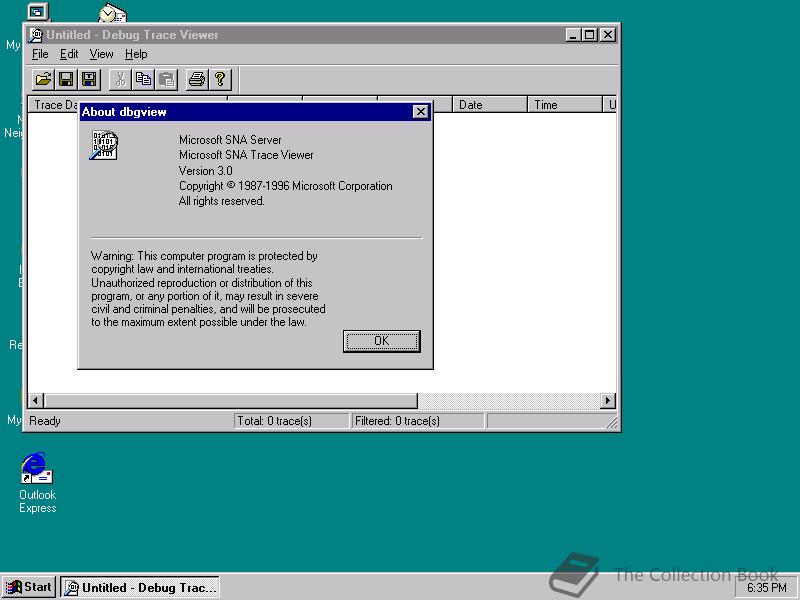Click the Date column header
800x600 pixels.
coord(489,105)
